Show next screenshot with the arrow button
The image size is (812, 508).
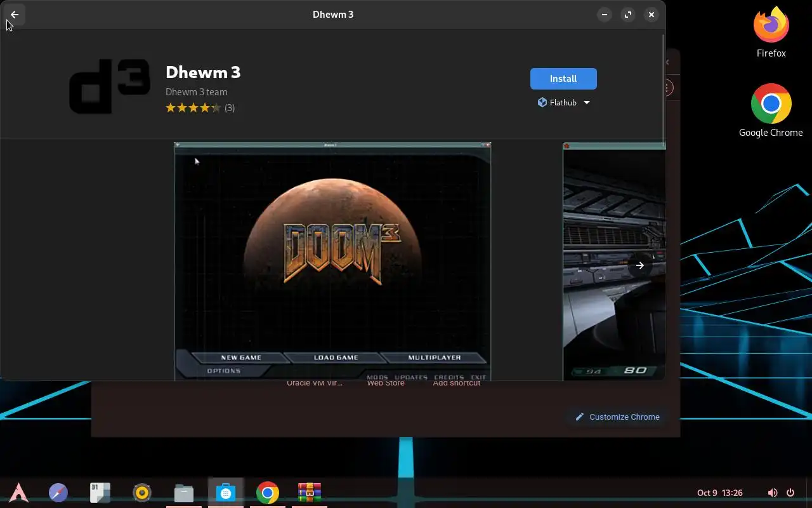pyautogui.click(x=640, y=265)
